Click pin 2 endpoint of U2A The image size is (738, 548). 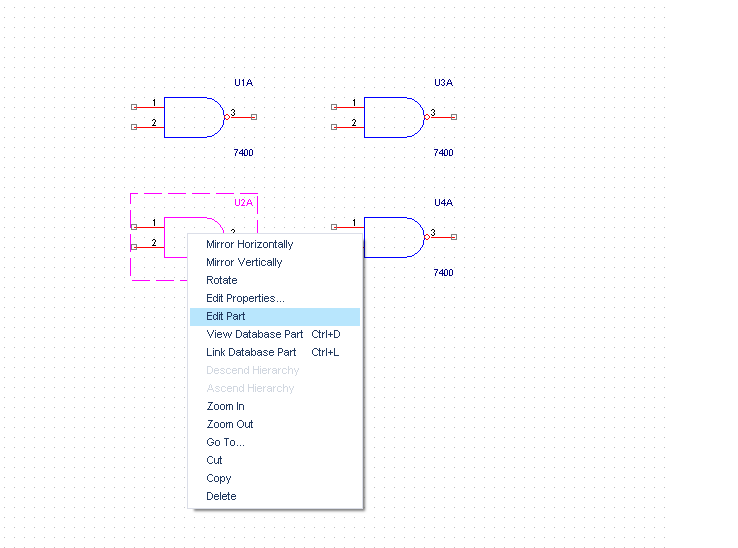point(134,247)
